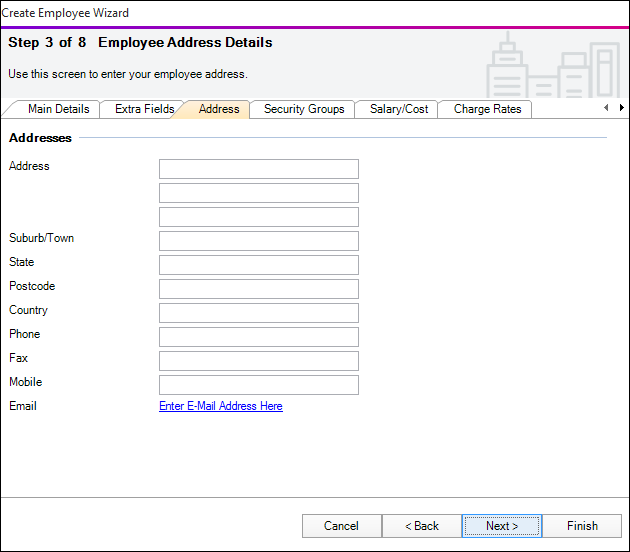
Task: Switch to the Main Details tab
Action: (x=58, y=109)
